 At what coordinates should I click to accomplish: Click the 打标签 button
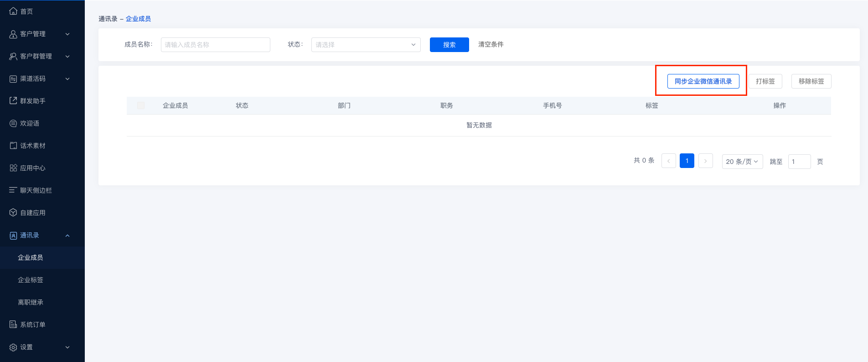point(765,81)
